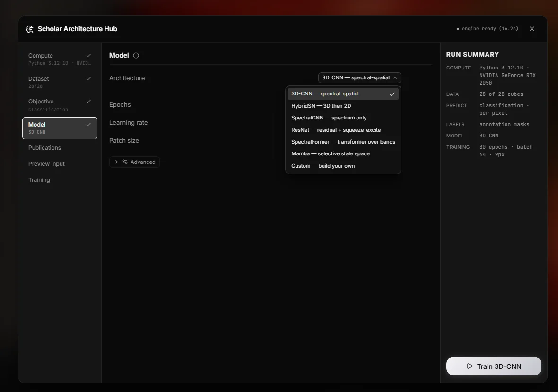Click 'annotation masks' labels value

pos(504,124)
